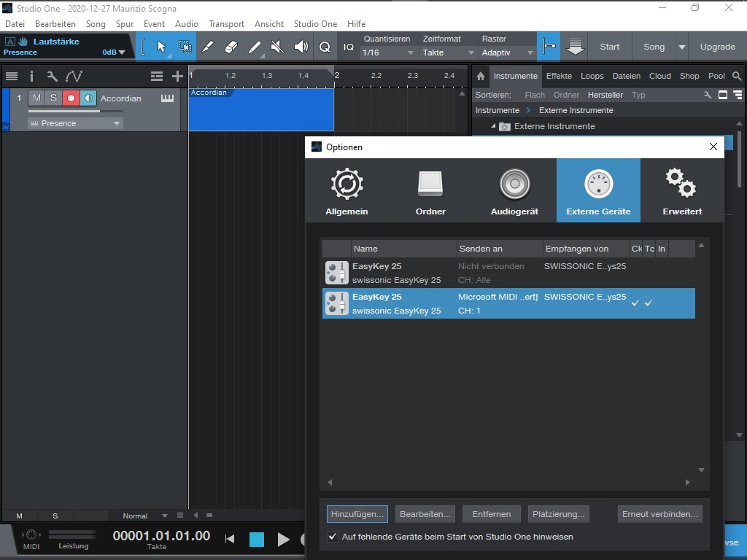This screenshot has height=560, width=747.
Task: Open the Presence instrument dropdown on track
Action: 75,123
